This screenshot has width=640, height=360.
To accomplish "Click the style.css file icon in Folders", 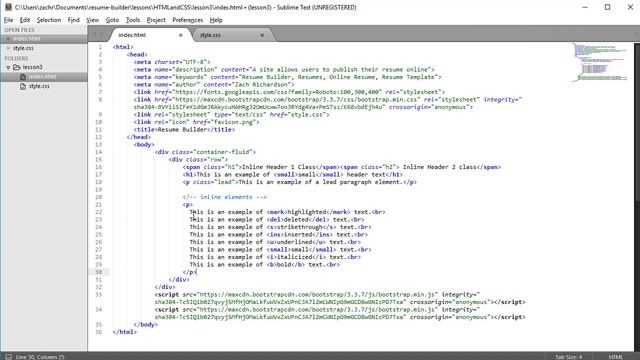I will [23, 86].
